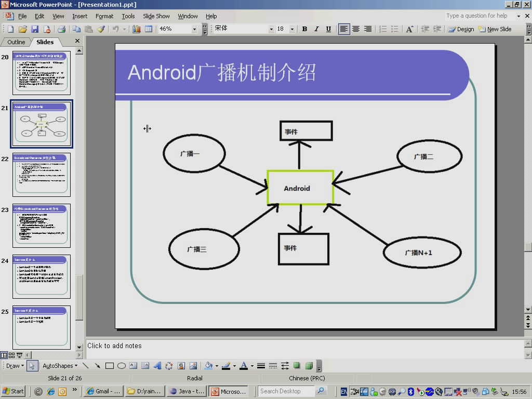The height and width of the screenshot is (399, 532).
Task: Select the Oval drawing tool
Action: [122, 366]
